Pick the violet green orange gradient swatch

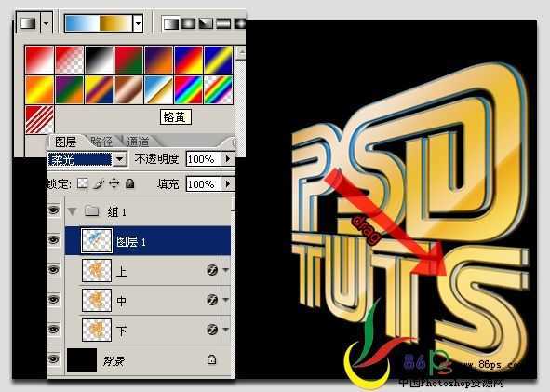69,89
